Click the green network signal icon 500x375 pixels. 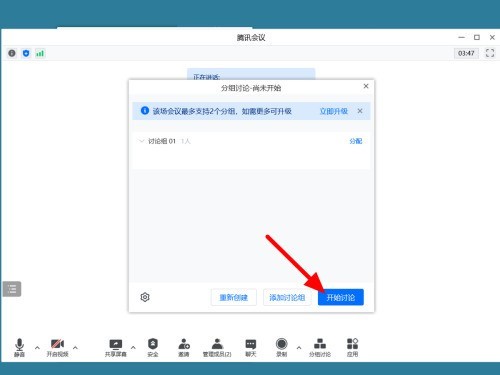pyautogui.click(x=40, y=53)
